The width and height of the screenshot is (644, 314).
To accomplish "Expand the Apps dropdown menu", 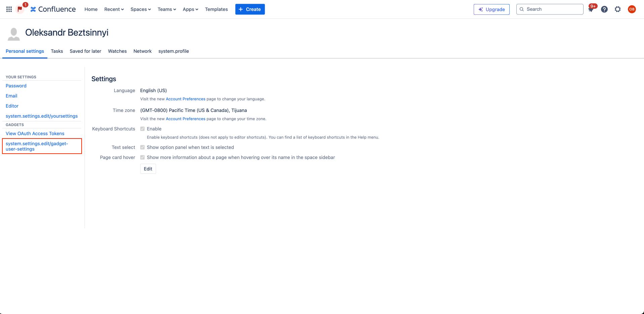I will coord(190,9).
